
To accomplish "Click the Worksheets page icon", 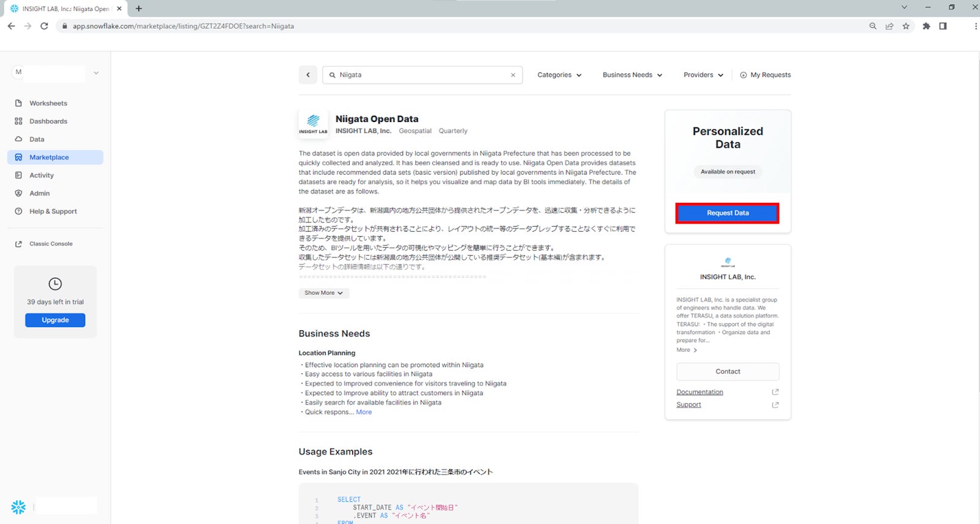I will (x=18, y=103).
